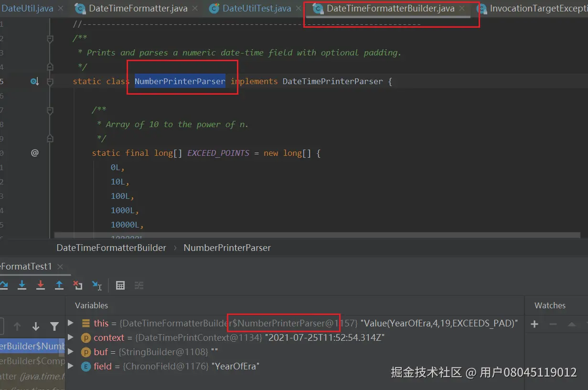Screen dimensions: 588x390
Task: Select next frame with down arrow
Action: pyautogui.click(x=36, y=326)
